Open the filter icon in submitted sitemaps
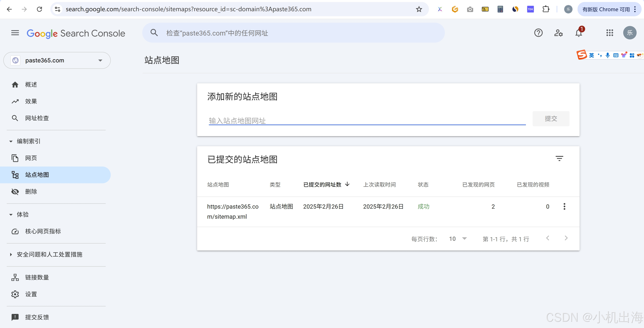The height and width of the screenshot is (328, 644). [x=559, y=158]
